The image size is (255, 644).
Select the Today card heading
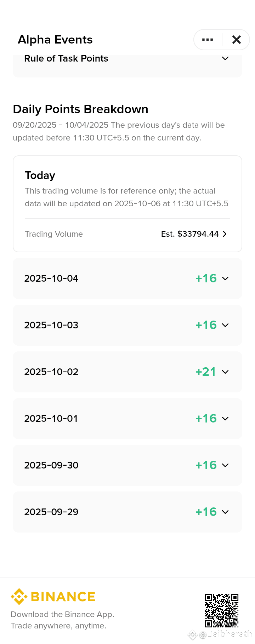40,176
